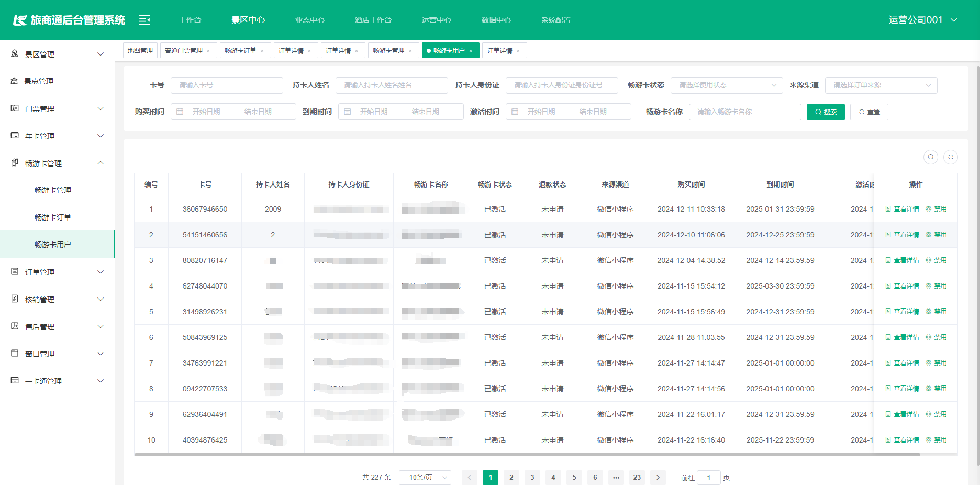The width and height of the screenshot is (980, 485).
Task: Open the 畅游卡状态 dropdown
Action: pyautogui.click(x=727, y=85)
